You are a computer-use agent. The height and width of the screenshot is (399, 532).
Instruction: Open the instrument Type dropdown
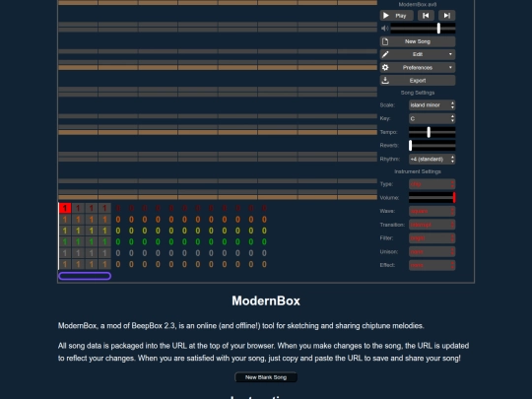pos(432,184)
